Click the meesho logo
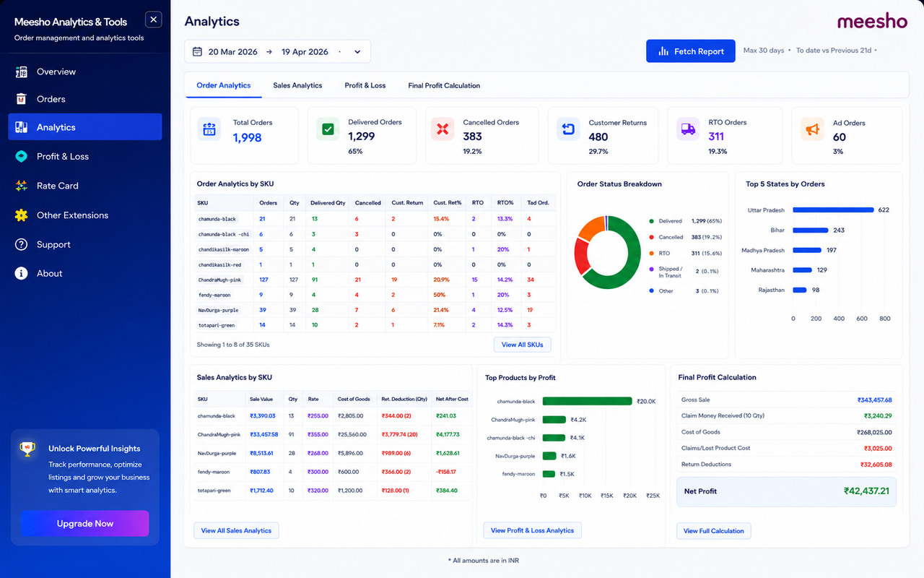 (x=872, y=22)
